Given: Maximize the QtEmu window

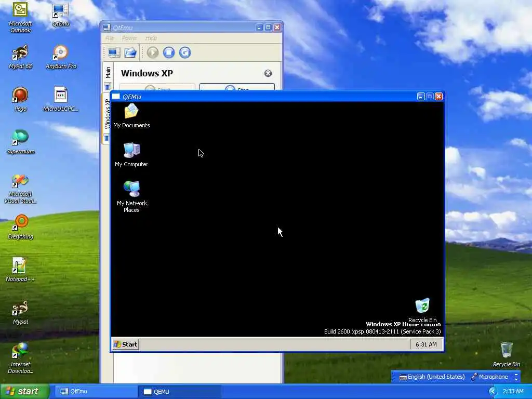Looking at the screenshot, I should point(268,28).
